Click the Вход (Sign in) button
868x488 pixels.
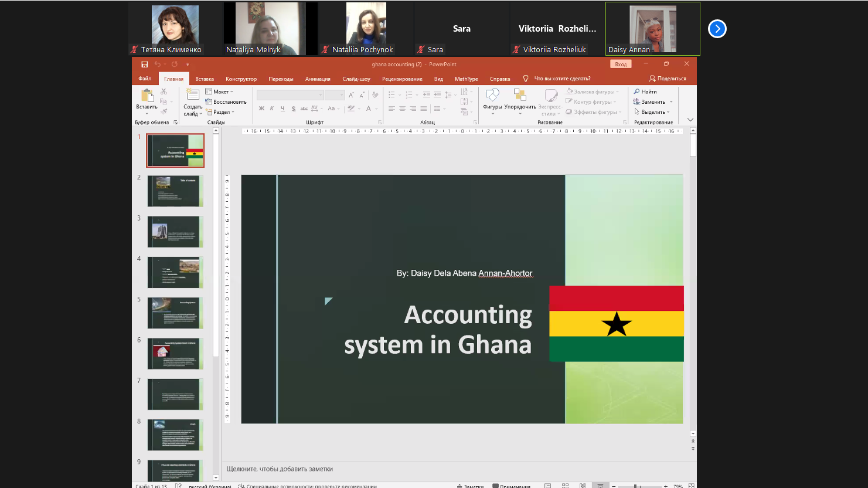[x=621, y=65]
